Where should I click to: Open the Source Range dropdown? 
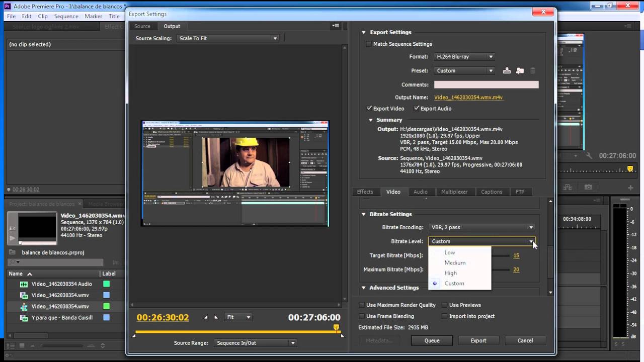(255, 343)
